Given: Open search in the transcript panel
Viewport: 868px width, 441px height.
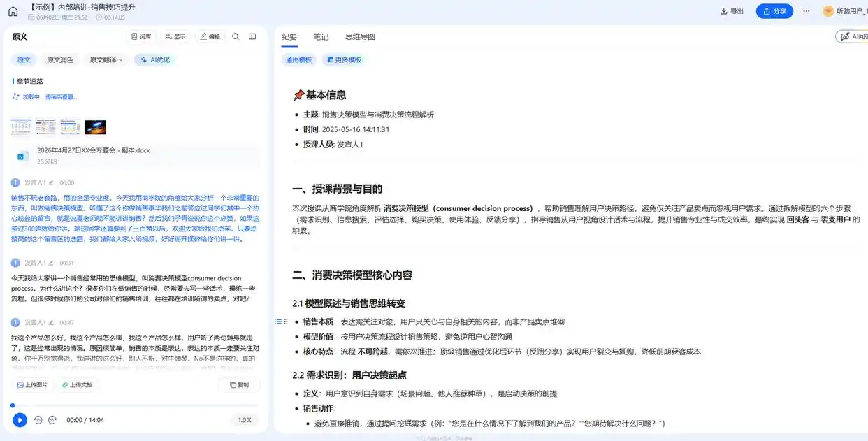Looking at the screenshot, I should pos(236,36).
